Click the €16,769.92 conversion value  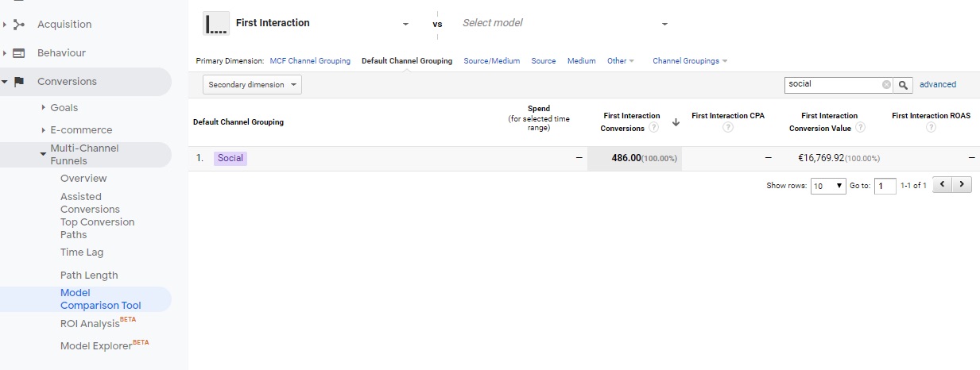821,158
